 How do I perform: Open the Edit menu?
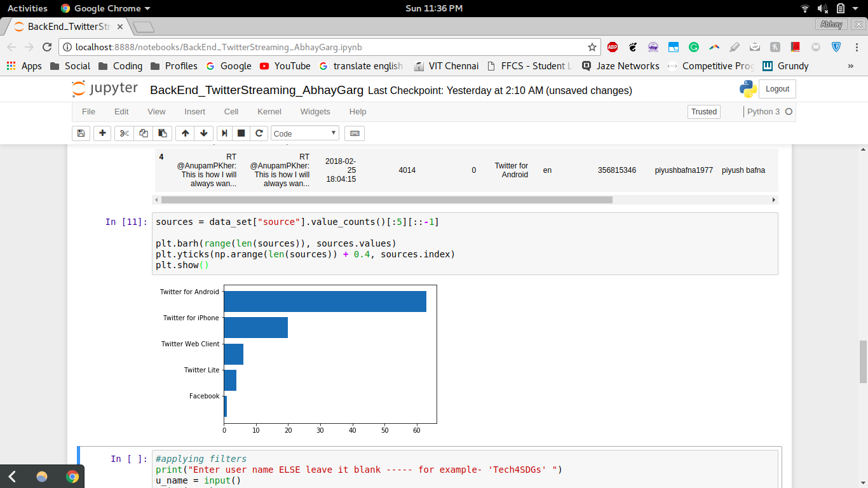[121, 111]
